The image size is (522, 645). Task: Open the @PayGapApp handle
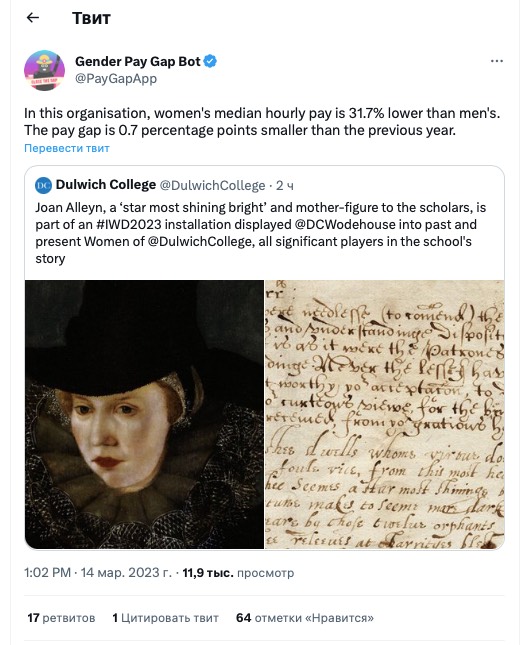click(116, 78)
